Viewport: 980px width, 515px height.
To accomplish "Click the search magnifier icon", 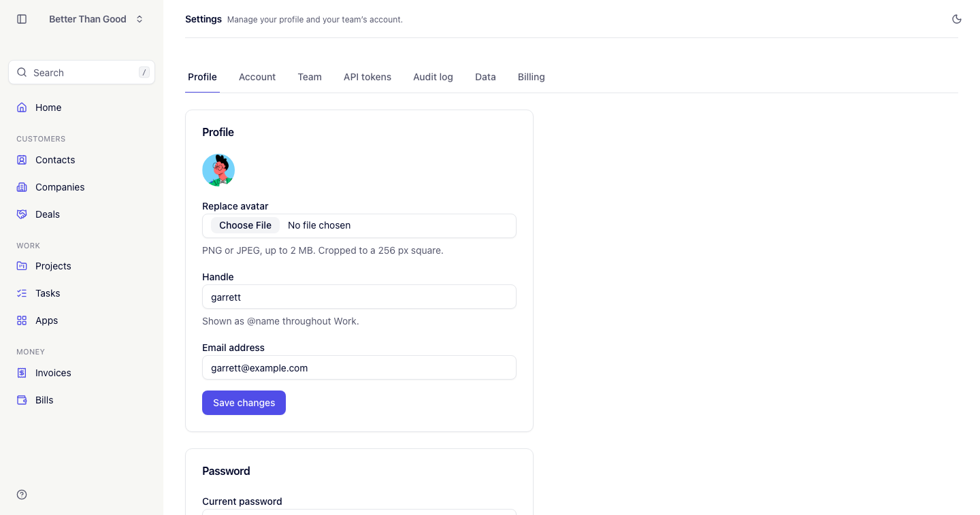I will [x=22, y=72].
